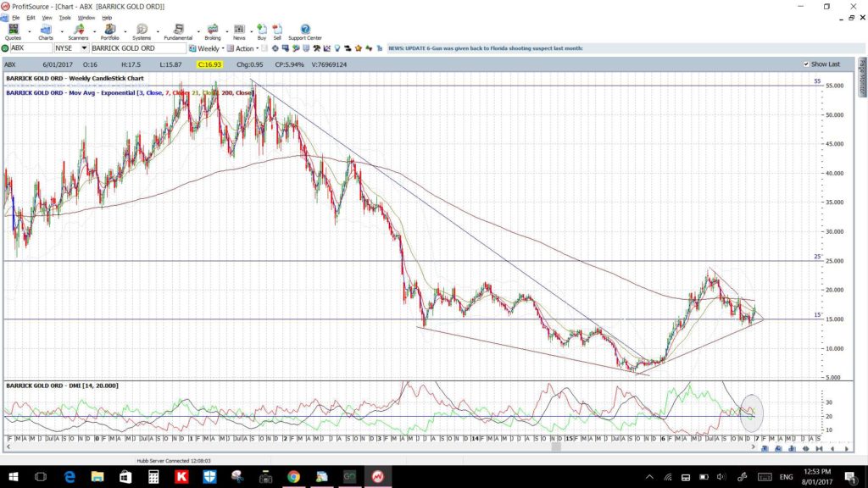Click the round gear icon after Action
868x488 pixels.
[275, 48]
